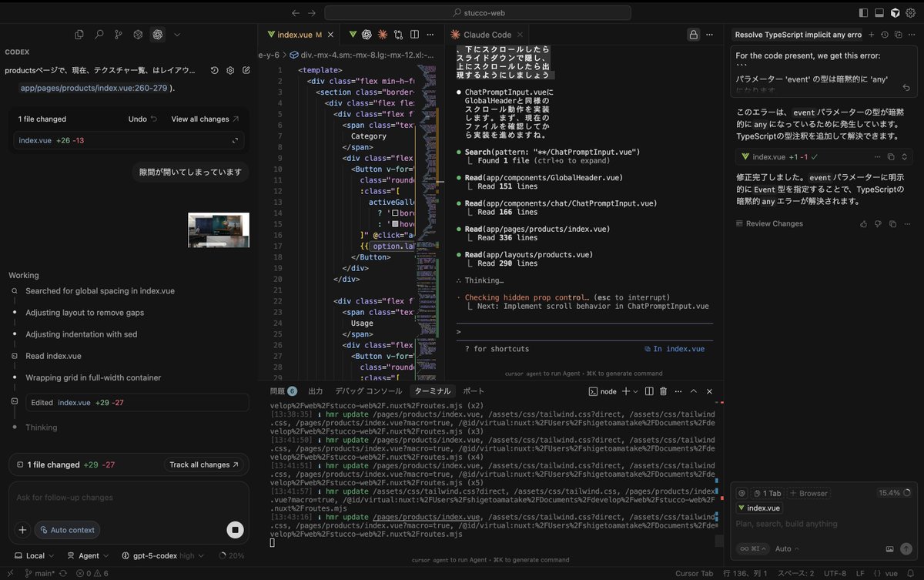Open Codex settings gear
924x580 pixels.
[x=230, y=70]
